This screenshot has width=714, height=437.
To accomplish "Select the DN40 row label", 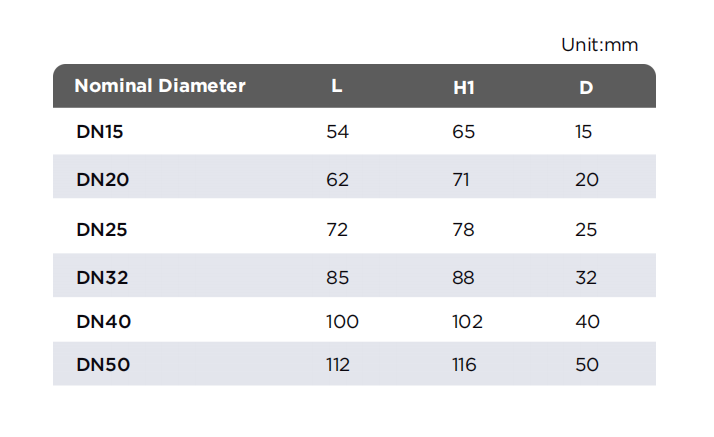I will (x=103, y=321).
